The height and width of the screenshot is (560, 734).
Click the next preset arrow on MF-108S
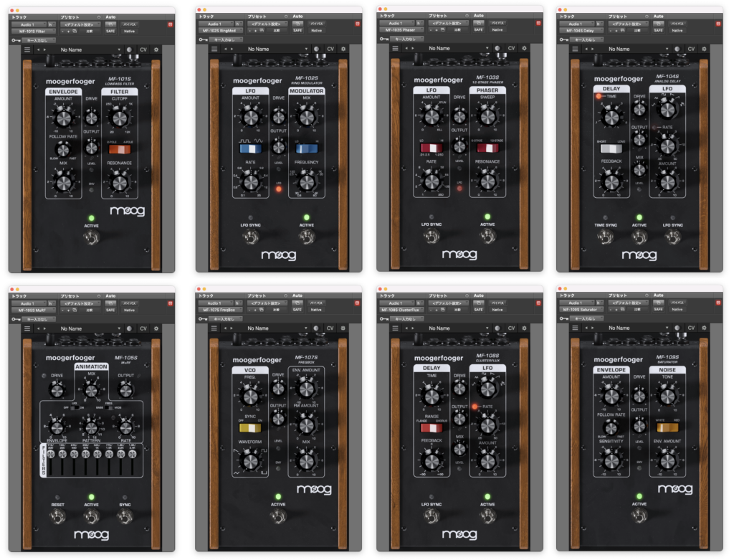click(411, 328)
